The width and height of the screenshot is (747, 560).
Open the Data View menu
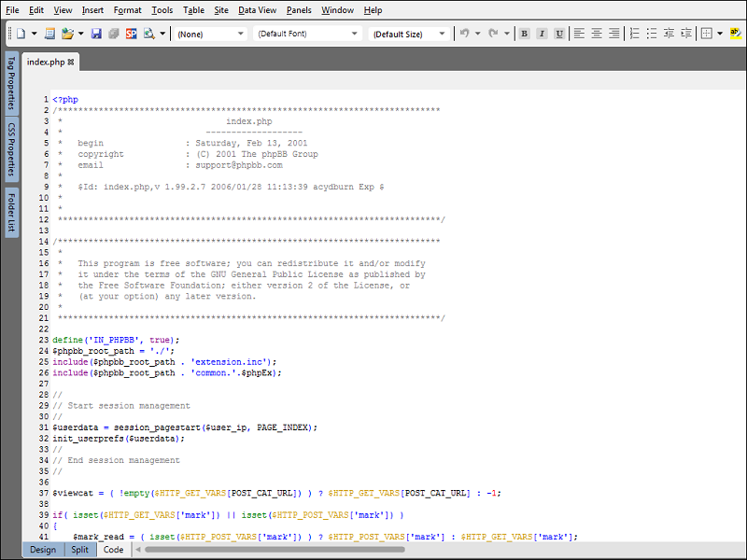[258, 10]
